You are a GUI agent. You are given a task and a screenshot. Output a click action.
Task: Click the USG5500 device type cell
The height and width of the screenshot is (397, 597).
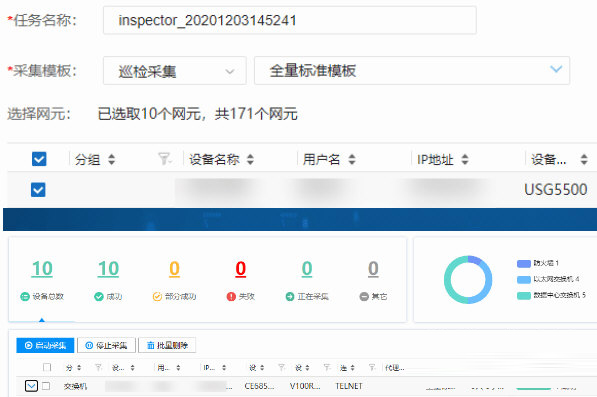point(555,190)
